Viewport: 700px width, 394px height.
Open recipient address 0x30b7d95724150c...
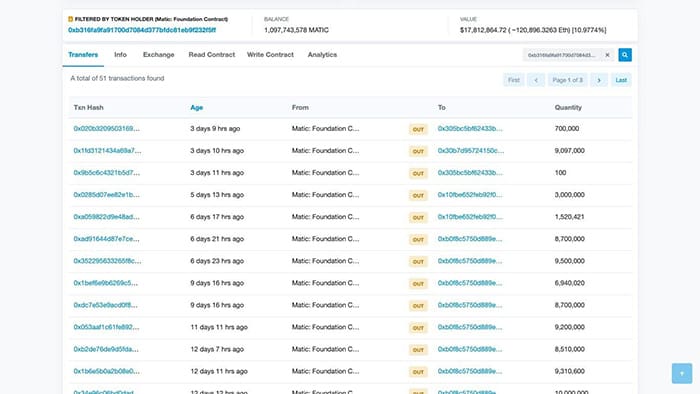471,151
